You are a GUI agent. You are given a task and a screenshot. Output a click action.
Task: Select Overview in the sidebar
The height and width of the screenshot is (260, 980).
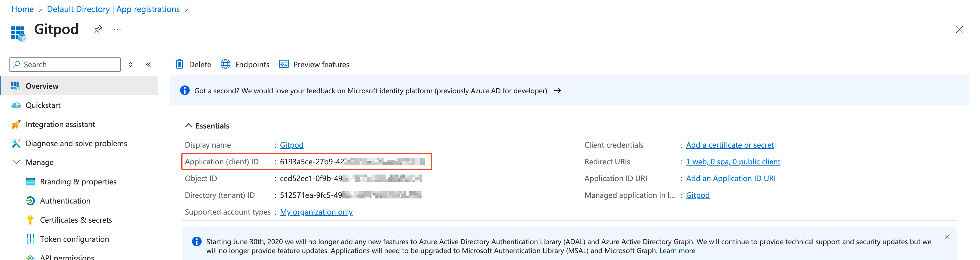pos(79,86)
